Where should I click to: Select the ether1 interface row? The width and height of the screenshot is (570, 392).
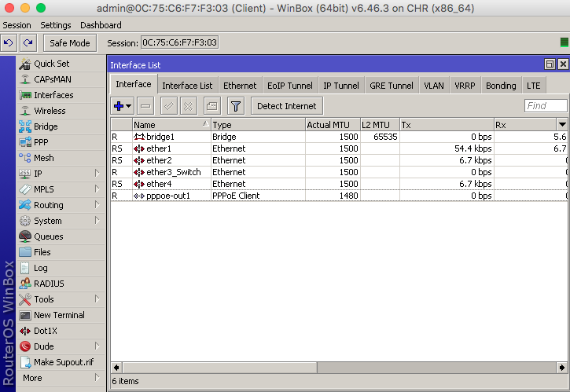click(x=339, y=148)
